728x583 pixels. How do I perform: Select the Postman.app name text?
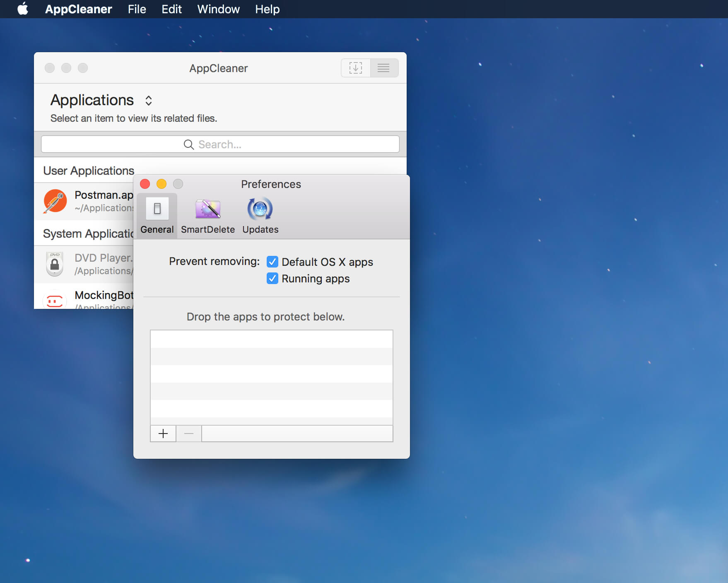(104, 195)
